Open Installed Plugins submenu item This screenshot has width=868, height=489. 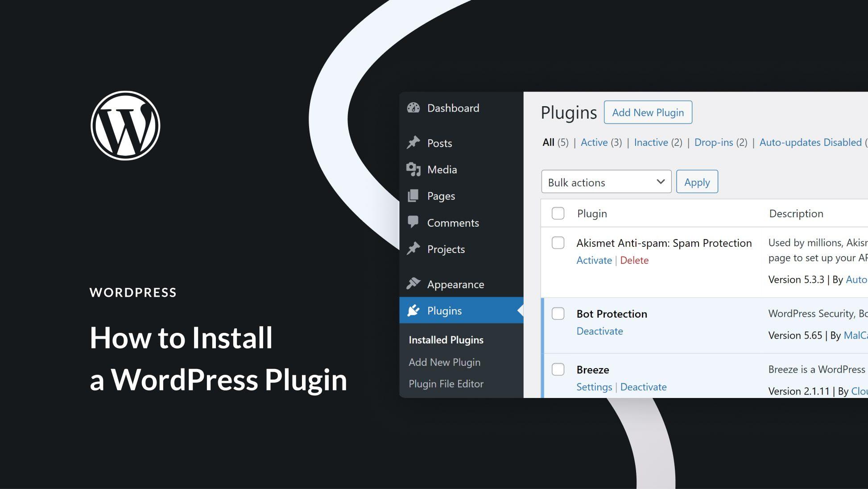446,340
